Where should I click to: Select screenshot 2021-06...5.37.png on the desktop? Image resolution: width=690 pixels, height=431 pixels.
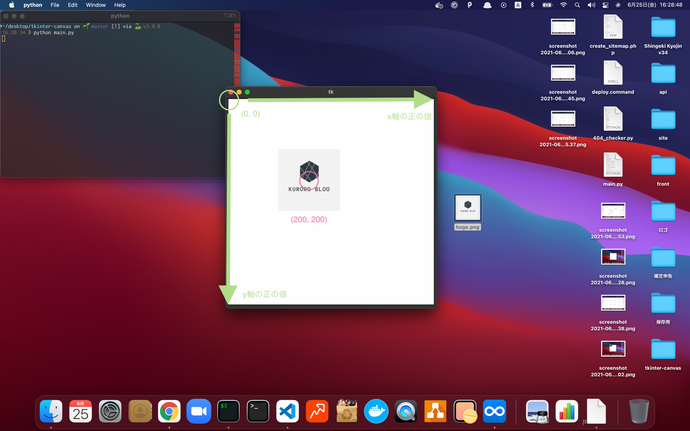pos(563,128)
